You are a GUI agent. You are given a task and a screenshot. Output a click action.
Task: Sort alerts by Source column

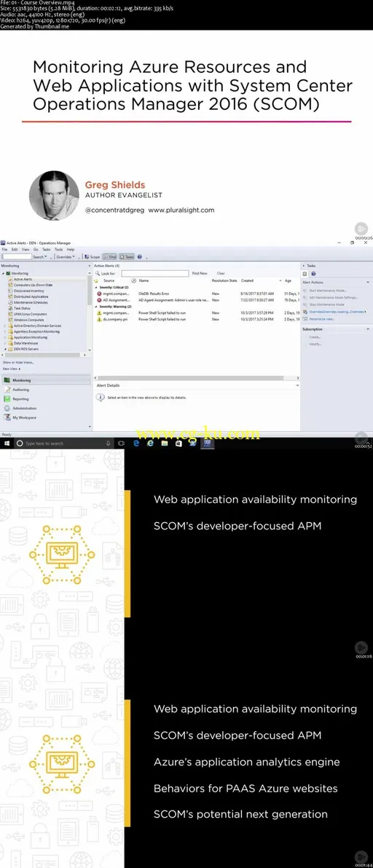(109, 280)
